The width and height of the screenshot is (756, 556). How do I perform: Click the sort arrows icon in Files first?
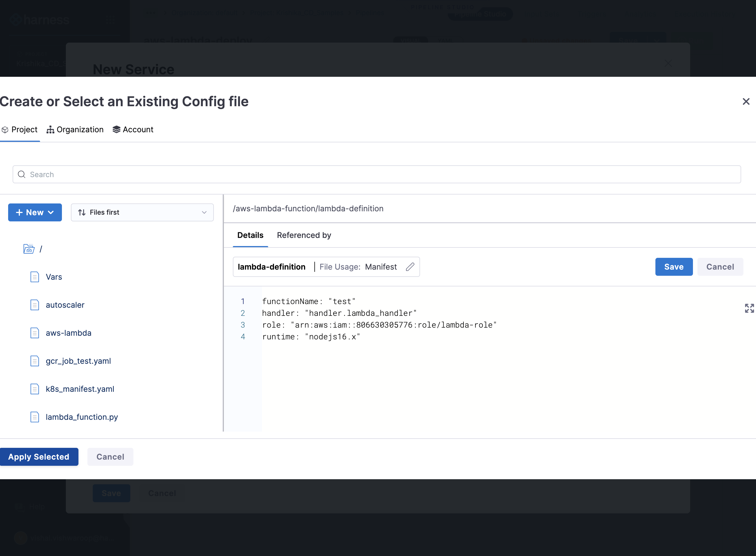click(x=82, y=212)
